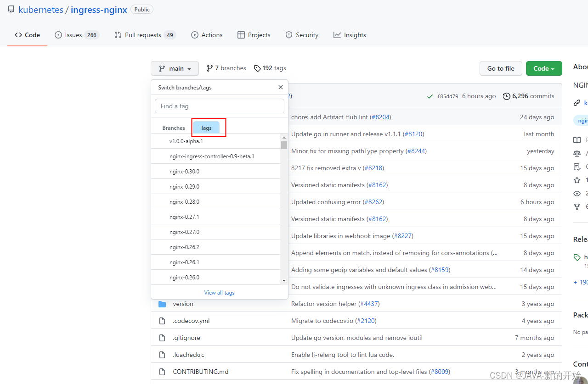This screenshot has width=588, height=384.
Task: Select tag nginx-0.26.1
Action: pos(216,262)
